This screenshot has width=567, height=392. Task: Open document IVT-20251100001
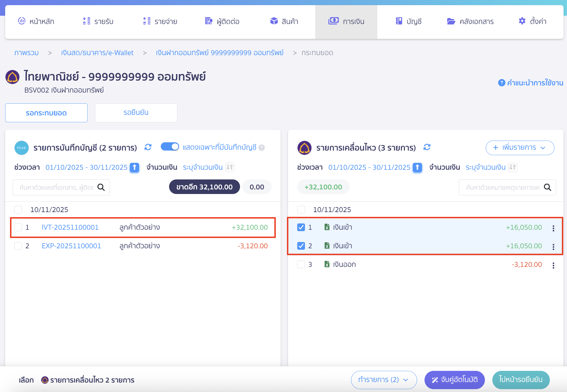[x=70, y=227]
